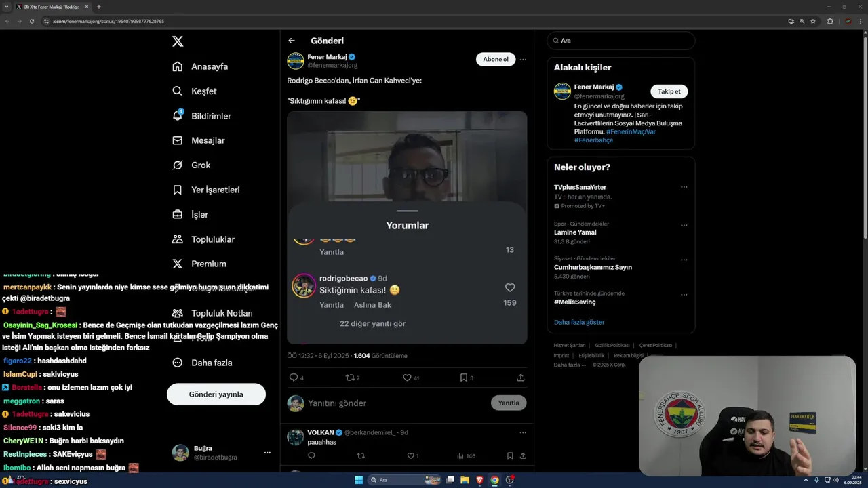
Task: Like rodrigobecao's comment with heart
Action: [510, 287]
